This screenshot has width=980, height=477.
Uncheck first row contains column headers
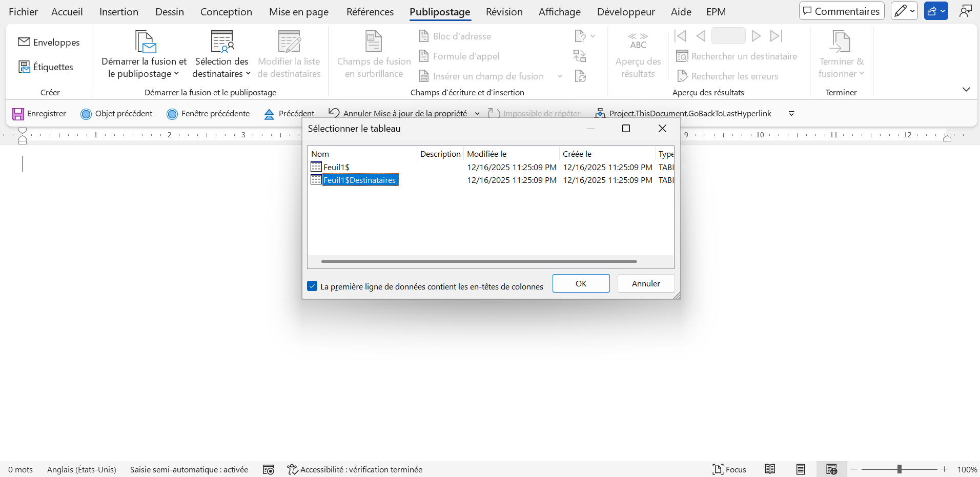312,286
